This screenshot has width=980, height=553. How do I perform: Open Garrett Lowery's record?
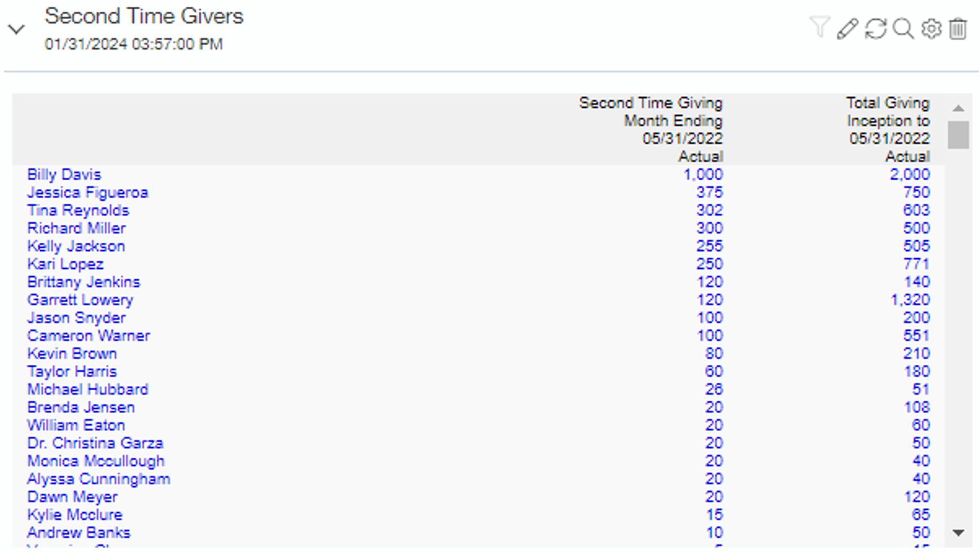(80, 300)
